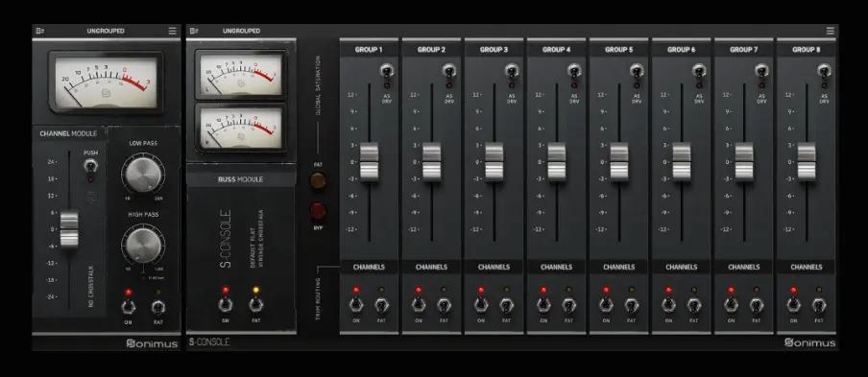Toggle Channel Module FAT switch
This screenshot has width=868, height=377.
click(x=158, y=306)
